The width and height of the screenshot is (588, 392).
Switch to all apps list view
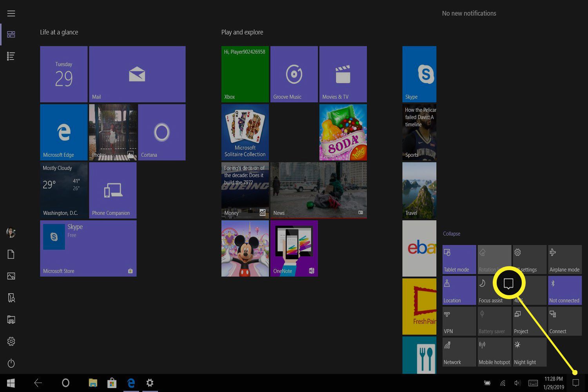click(11, 56)
